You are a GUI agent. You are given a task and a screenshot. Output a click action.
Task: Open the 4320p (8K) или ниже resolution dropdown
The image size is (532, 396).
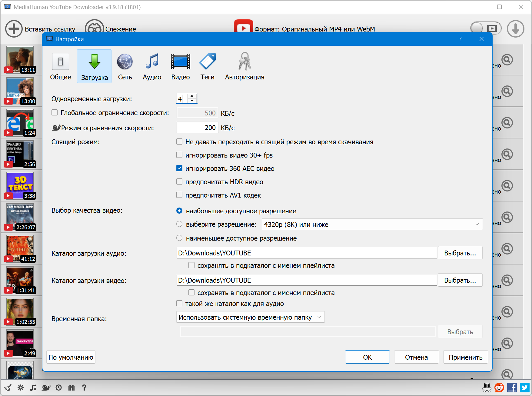coord(372,225)
